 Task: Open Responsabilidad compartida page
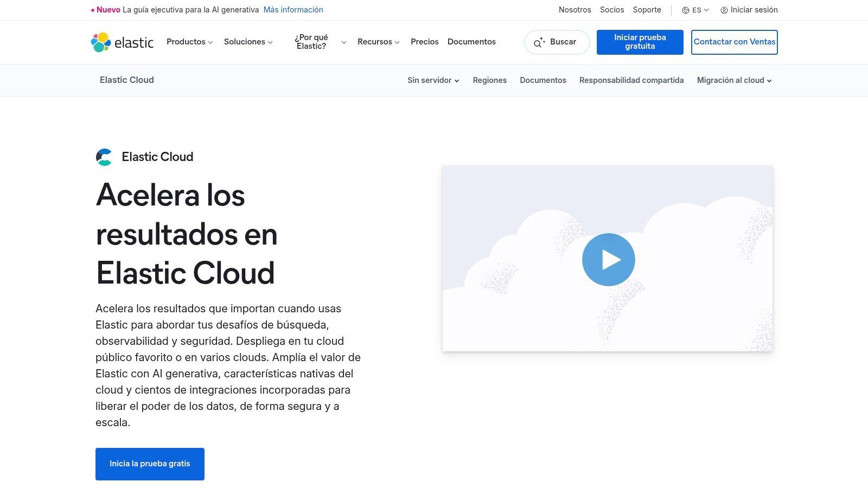pos(631,80)
